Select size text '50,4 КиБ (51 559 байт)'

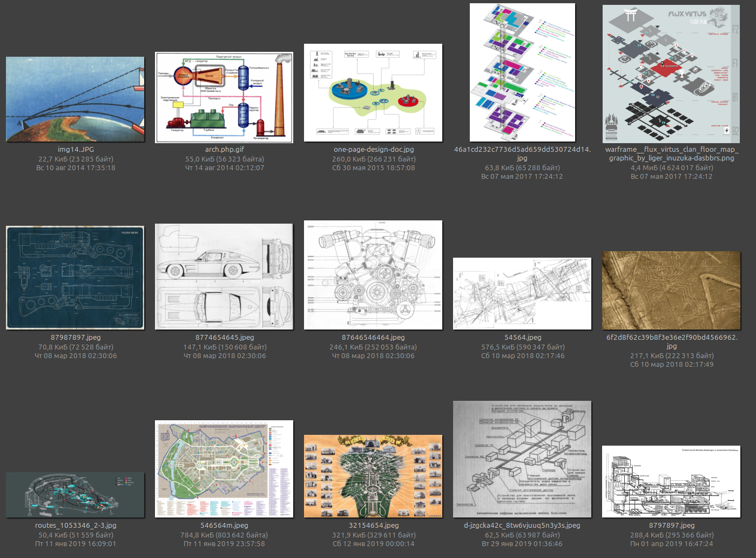tap(76, 535)
